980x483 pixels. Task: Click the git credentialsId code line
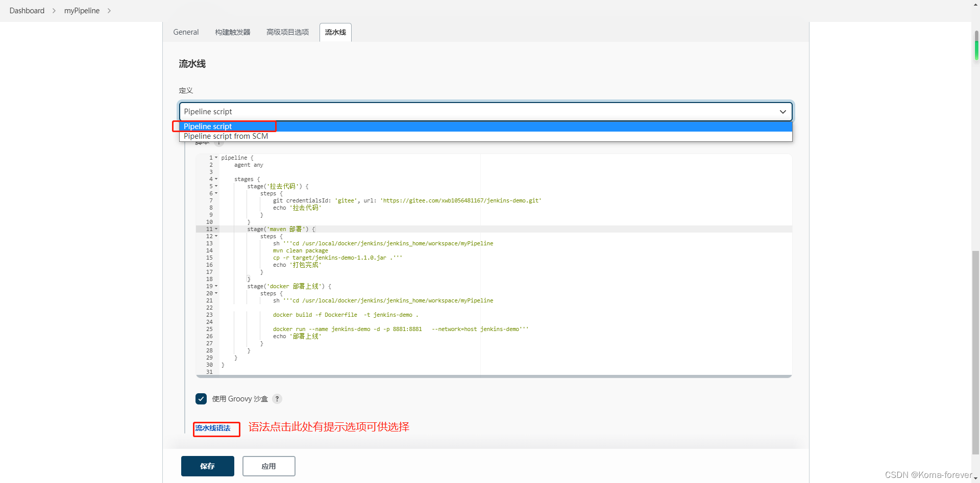tap(407, 200)
